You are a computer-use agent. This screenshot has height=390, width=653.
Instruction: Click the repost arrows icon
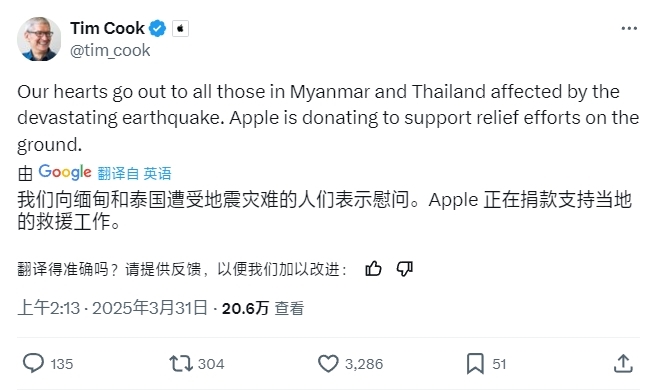coord(181,363)
